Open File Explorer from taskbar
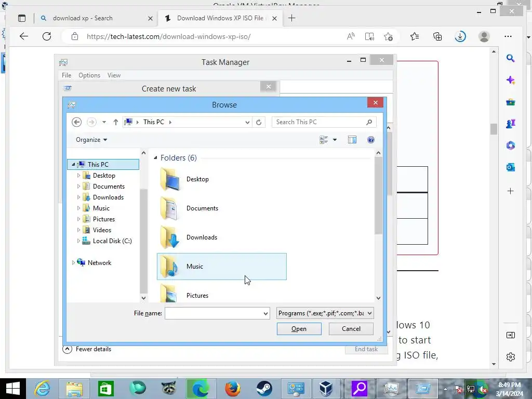Screen dimensions: 532x399 74,389
